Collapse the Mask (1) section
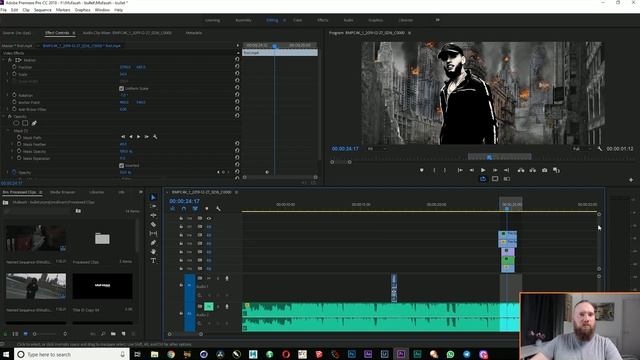This screenshot has width=640, height=360. (x=8, y=131)
